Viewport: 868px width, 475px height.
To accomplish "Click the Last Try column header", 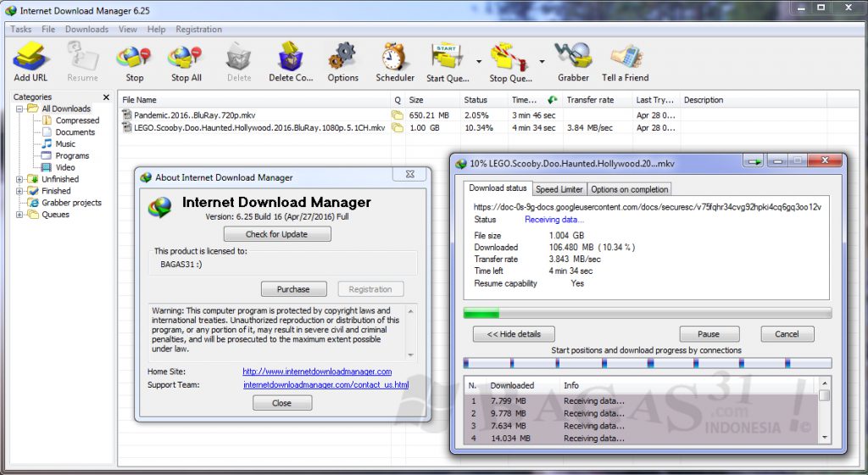I will coord(656,99).
